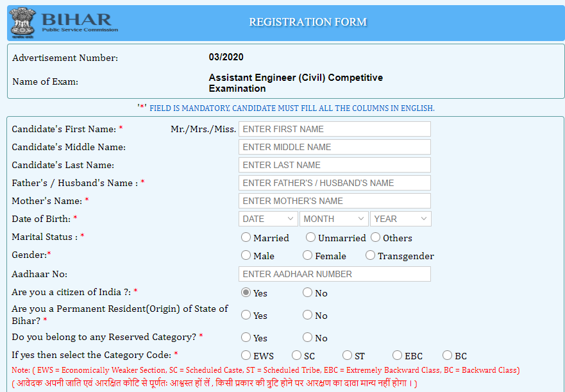Select No for citizen of India

pos(307,292)
